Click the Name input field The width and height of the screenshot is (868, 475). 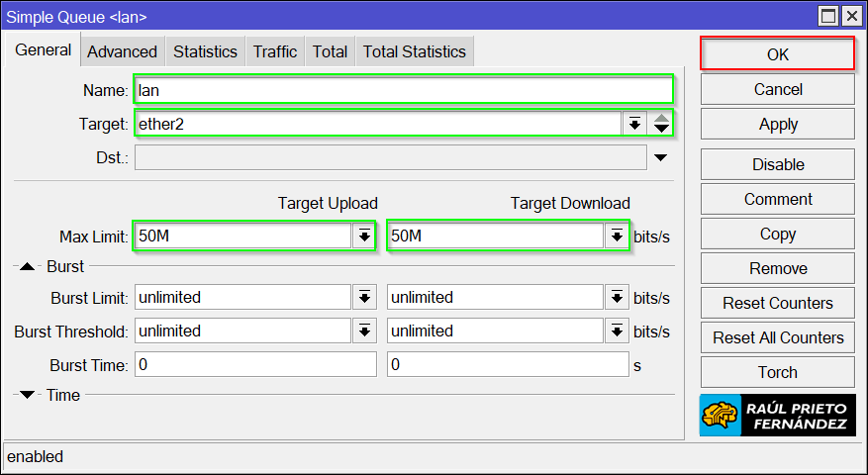403,90
